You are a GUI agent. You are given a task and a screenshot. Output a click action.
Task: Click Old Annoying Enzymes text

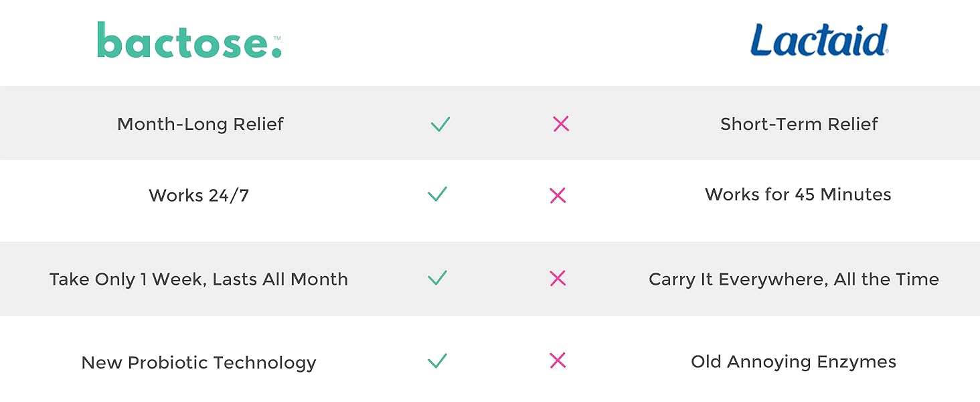pos(793,362)
